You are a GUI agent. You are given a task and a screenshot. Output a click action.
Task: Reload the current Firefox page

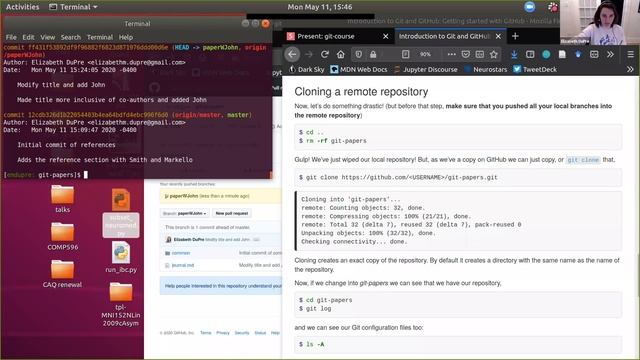tap(325, 54)
